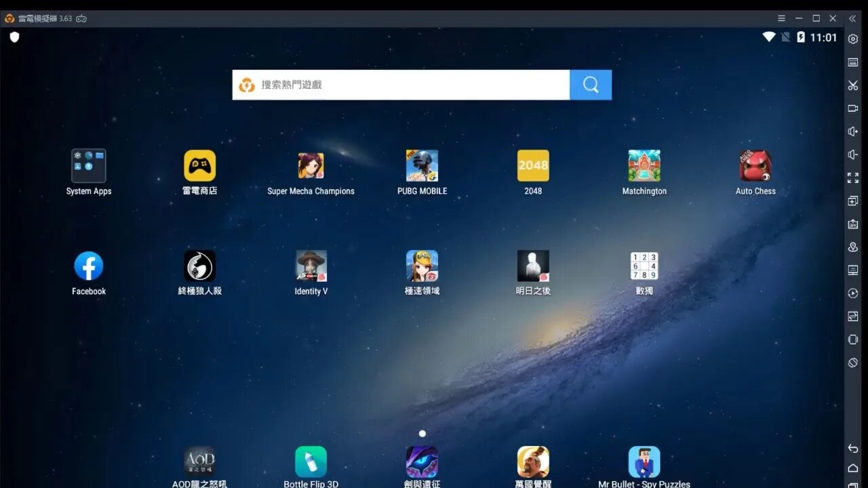This screenshot has height=488, width=868.
Task: Rotate the screen using sidebar icon
Action: [x=853, y=363]
